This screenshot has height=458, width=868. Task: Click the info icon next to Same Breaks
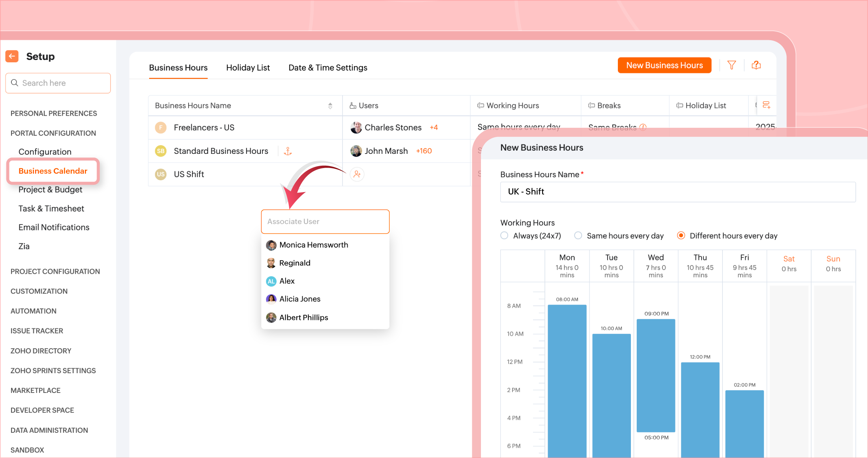coord(643,127)
